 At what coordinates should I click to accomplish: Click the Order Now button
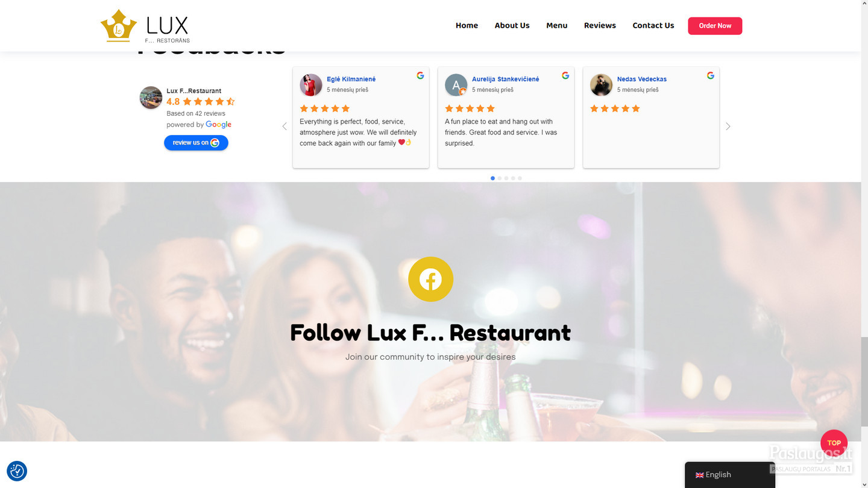coord(715,26)
